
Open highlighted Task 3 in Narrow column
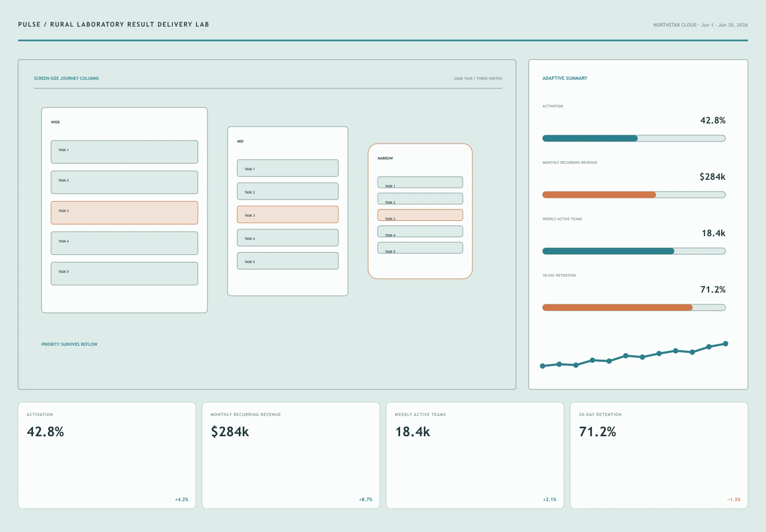(420, 215)
